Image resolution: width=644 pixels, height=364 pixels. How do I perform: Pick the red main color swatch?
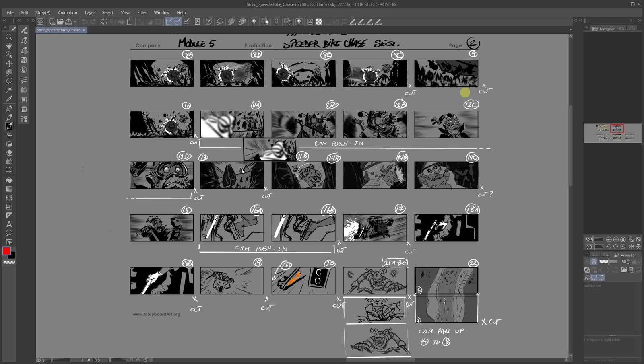click(7, 251)
